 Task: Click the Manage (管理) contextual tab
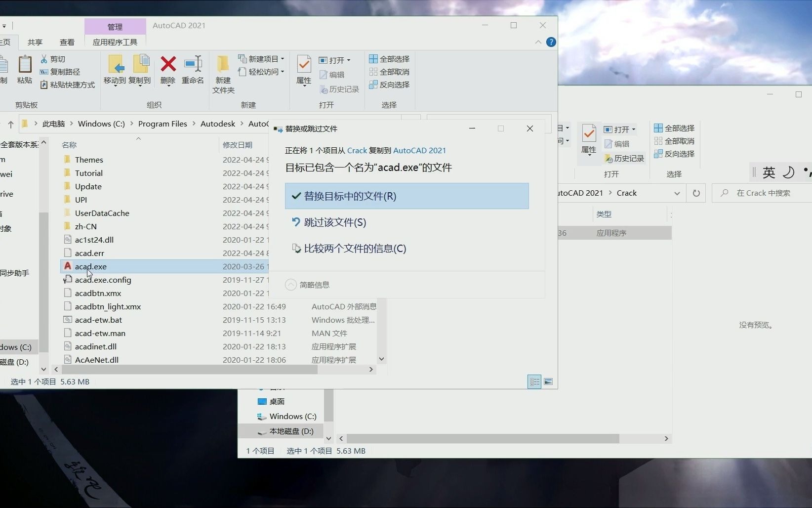point(115,27)
